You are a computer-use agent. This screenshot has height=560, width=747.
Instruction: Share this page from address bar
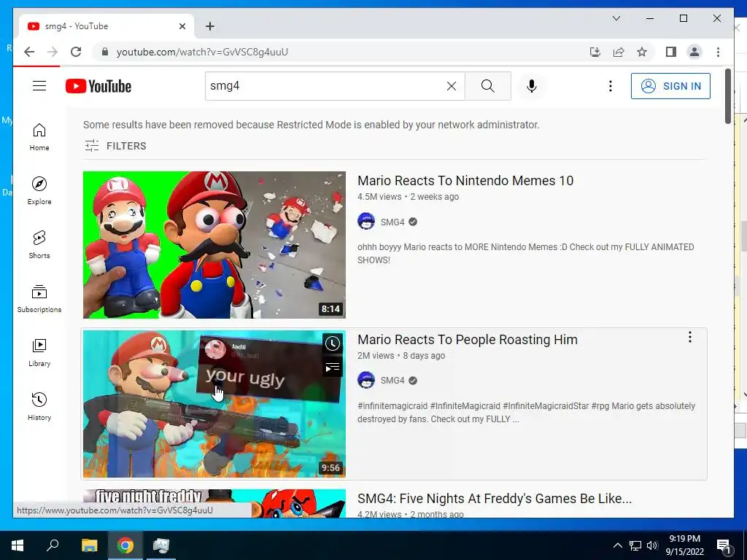pyautogui.click(x=619, y=52)
